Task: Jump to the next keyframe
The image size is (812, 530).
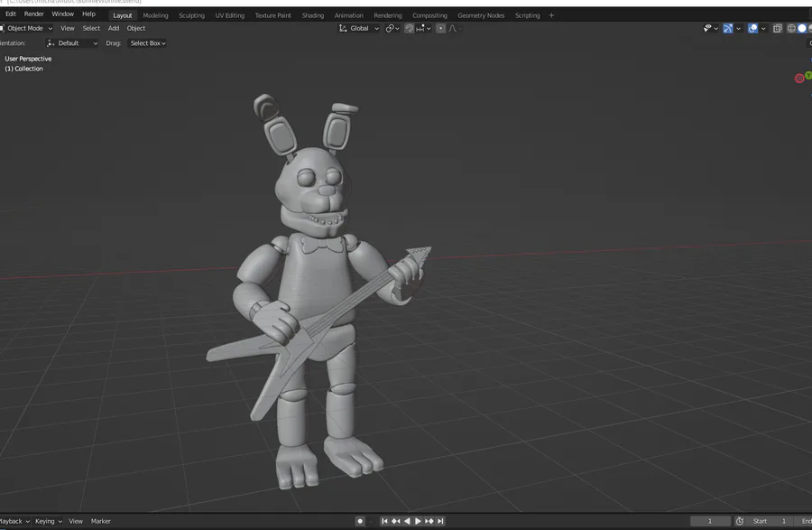Action: (x=429, y=521)
